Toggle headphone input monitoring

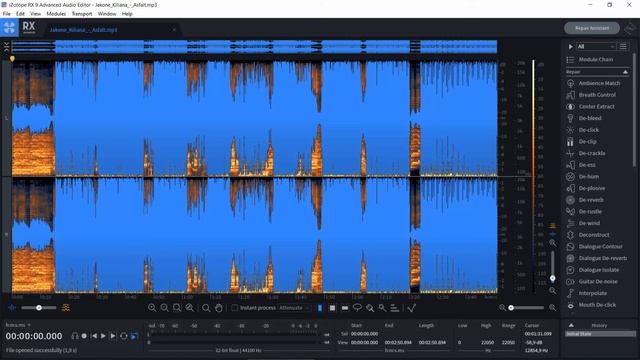75,336
